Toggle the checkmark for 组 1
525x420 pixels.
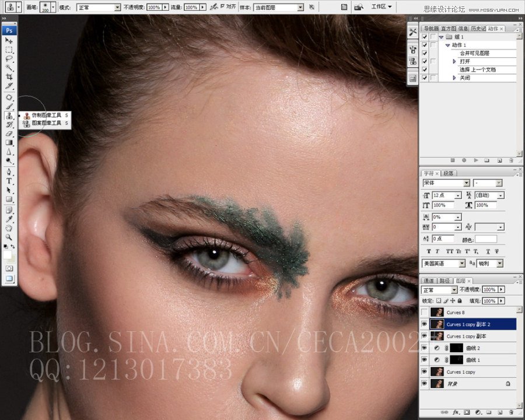pos(425,37)
